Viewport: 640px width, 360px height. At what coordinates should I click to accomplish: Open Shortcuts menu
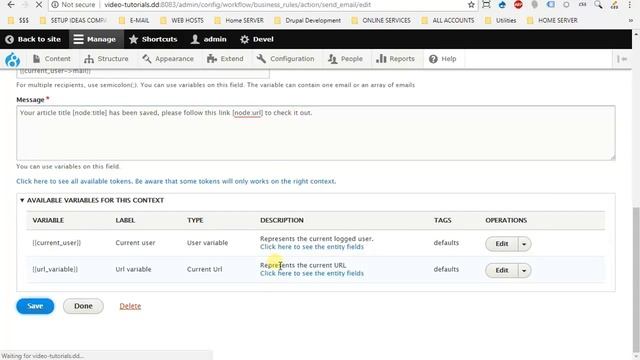pos(153,39)
